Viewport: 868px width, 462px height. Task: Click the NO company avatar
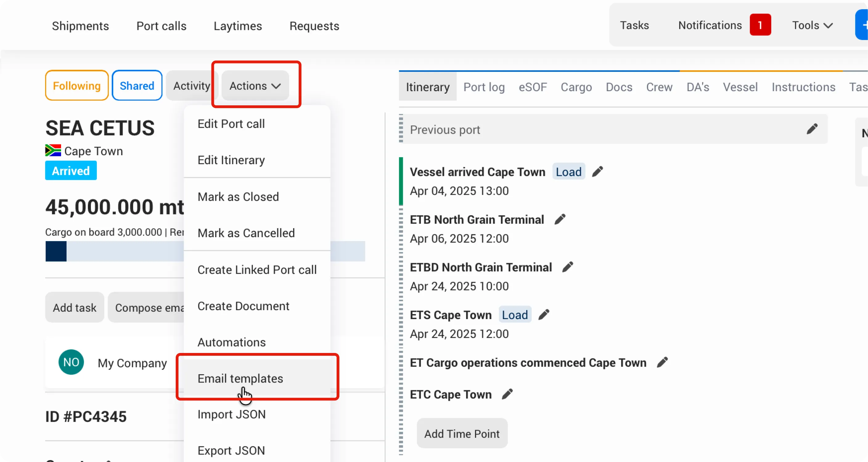tap(71, 362)
